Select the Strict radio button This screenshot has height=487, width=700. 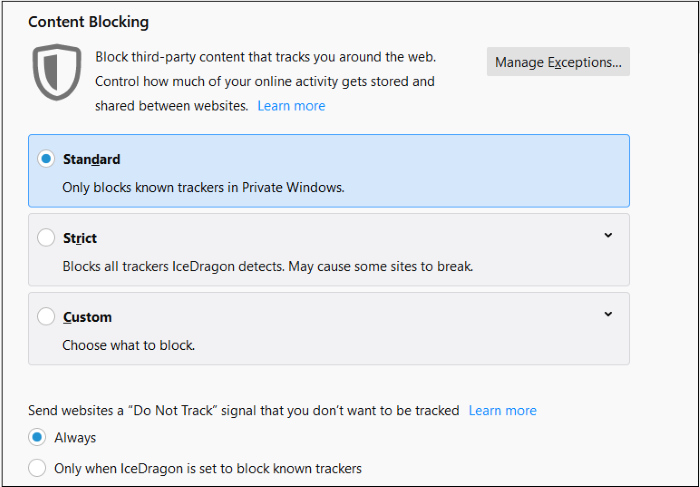(46, 238)
